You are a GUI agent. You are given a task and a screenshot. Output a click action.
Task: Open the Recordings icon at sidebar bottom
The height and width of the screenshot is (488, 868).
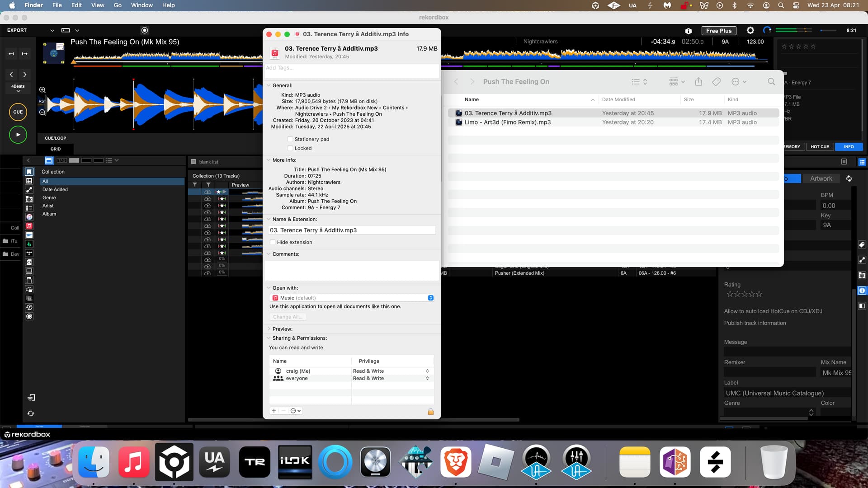click(29, 316)
